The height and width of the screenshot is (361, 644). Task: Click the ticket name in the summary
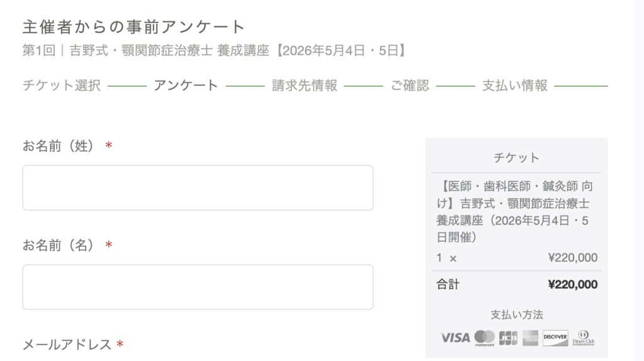(516, 212)
